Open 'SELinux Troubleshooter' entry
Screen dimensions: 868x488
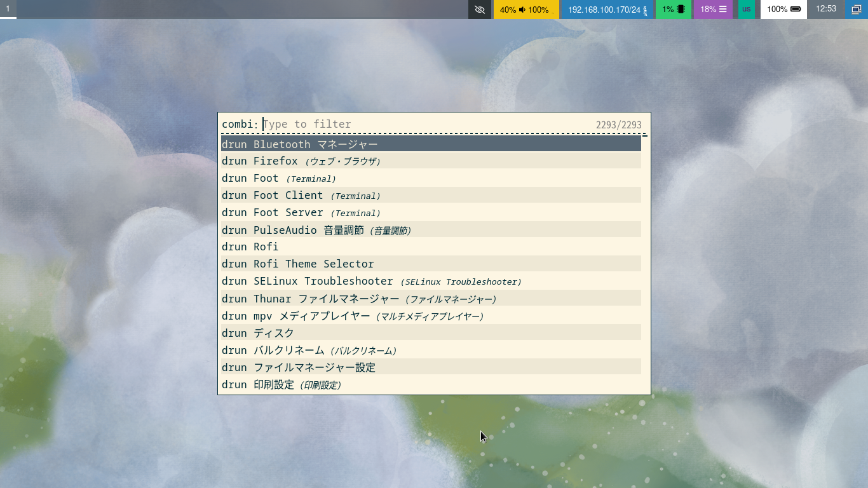[431, 281]
